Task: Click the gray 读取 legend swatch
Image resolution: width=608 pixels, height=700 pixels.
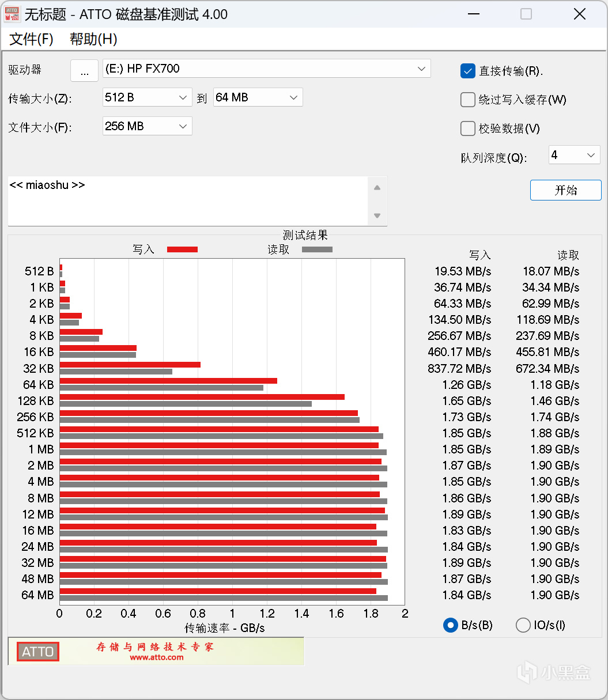Action: (317, 249)
